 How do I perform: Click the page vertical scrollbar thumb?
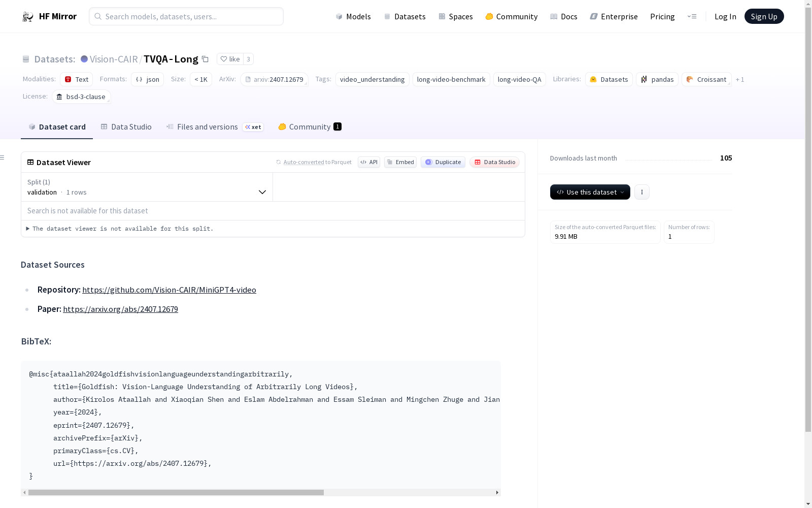[808, 218]
